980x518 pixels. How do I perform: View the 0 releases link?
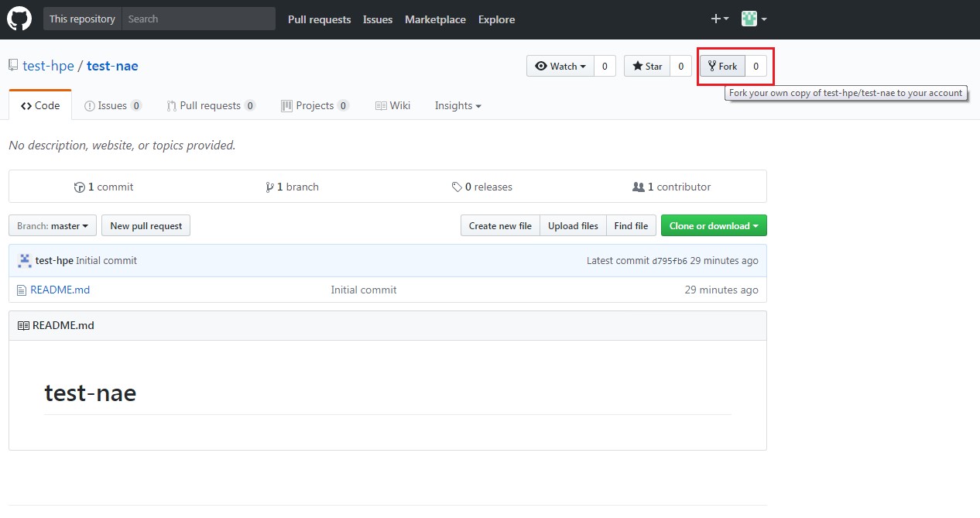tap(481, 187)
